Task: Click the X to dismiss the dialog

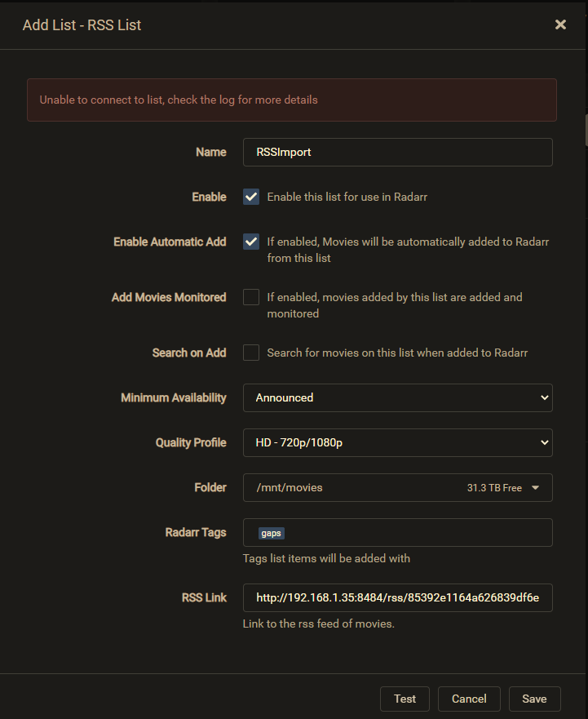Action: tap(560, 24)
